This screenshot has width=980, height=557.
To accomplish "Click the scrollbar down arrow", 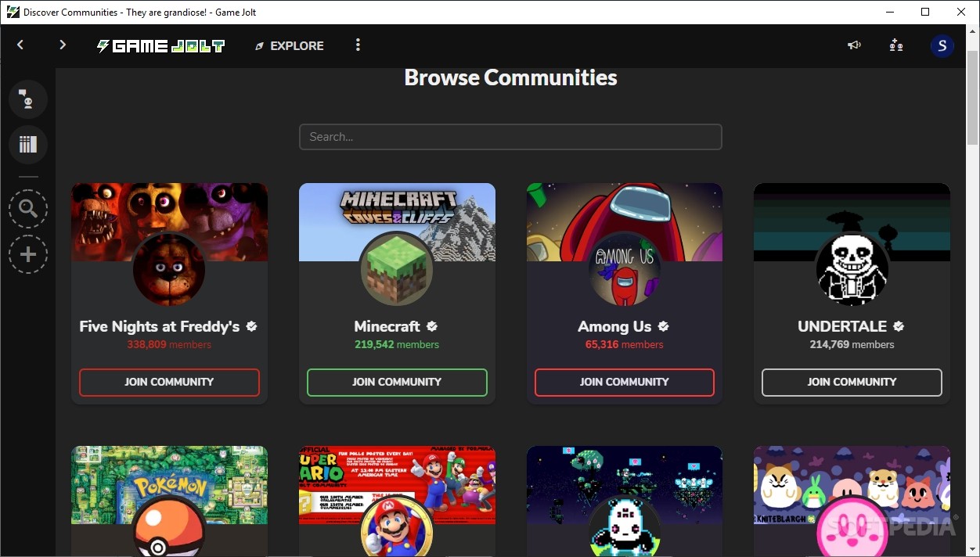I will [x=972, y=549].
